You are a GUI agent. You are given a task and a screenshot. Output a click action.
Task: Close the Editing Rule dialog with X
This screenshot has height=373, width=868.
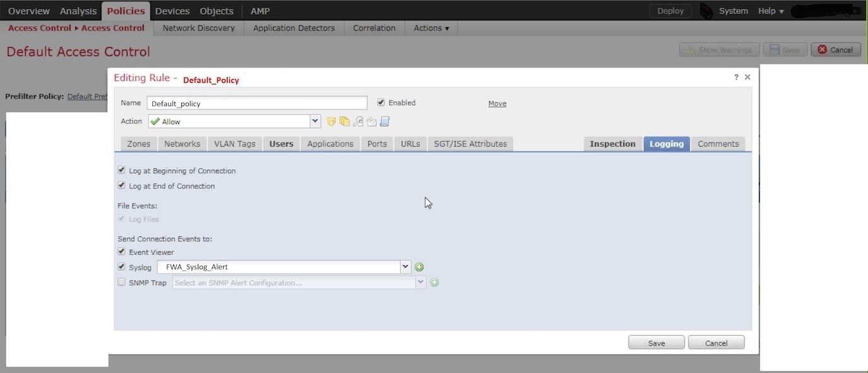click(x=747, y=77)
